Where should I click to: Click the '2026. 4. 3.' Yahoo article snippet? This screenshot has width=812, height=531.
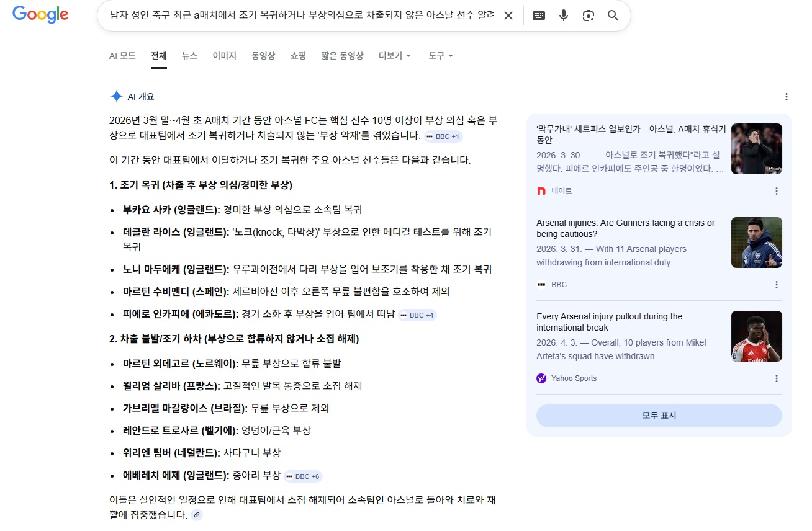pyautogui.click(x=621, y=349)
